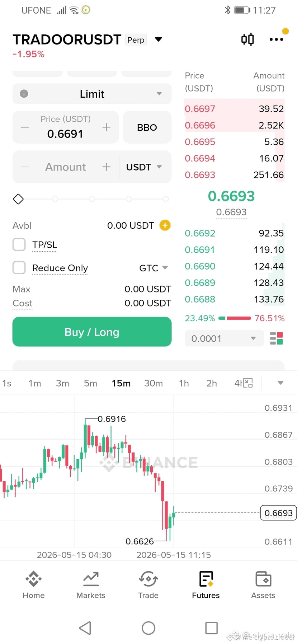Open Markets in bottom navigation

point(91,585)
